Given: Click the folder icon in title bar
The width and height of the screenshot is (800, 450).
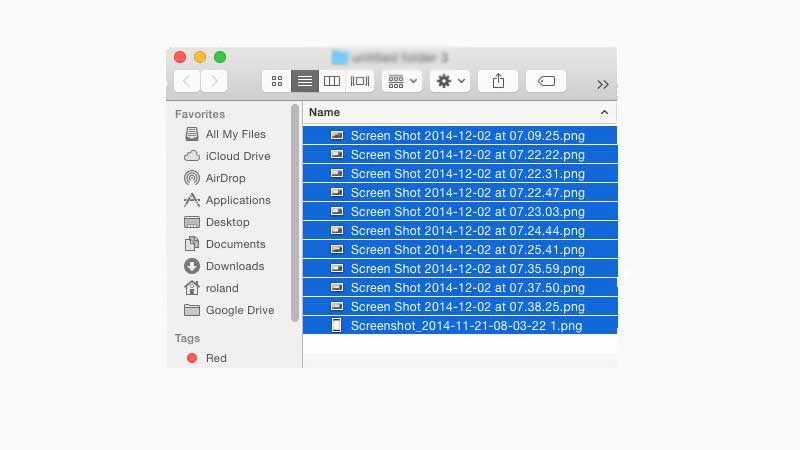Looking at the screenshot, I should tap(339, 57).
